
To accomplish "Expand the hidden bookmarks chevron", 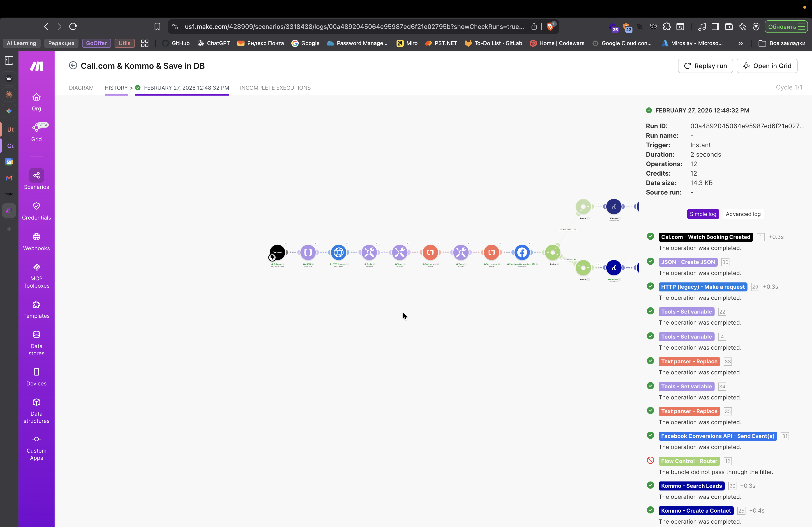I will pyautogui.click(x=740, y=43).
